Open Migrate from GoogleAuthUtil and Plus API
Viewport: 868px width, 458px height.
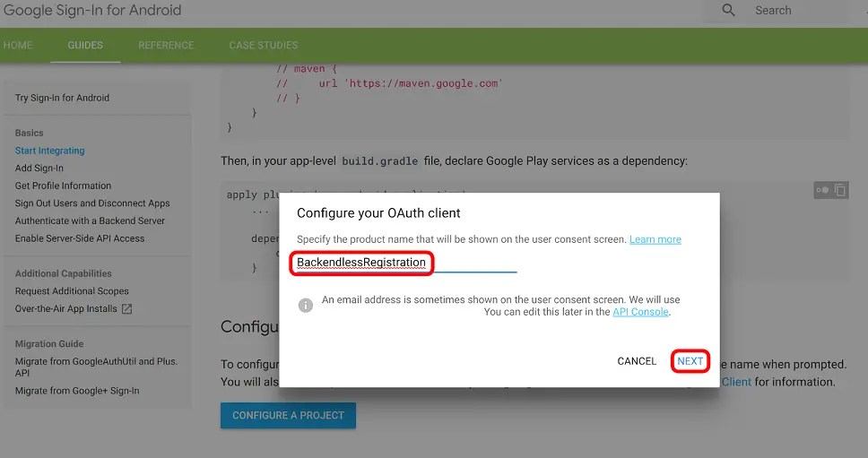[96, 367]
